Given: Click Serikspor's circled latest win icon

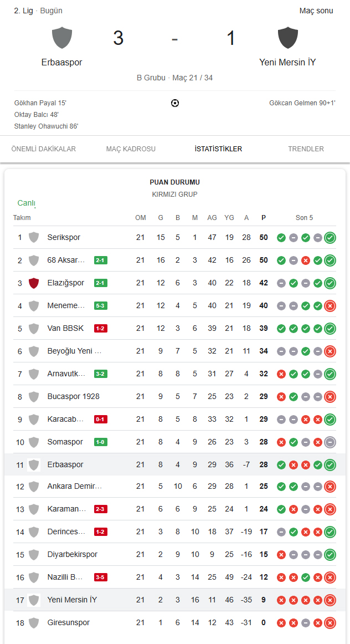Looking at the screenshot, I should (x=330, y=237).
